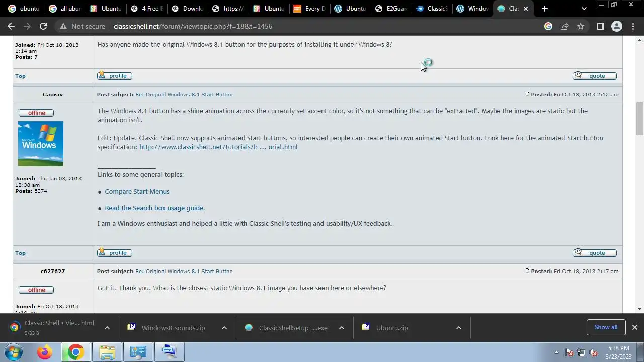Click Gaurav's Windows XP avatar image
Viewport: 644px width, 362px height.
[41, 144]
